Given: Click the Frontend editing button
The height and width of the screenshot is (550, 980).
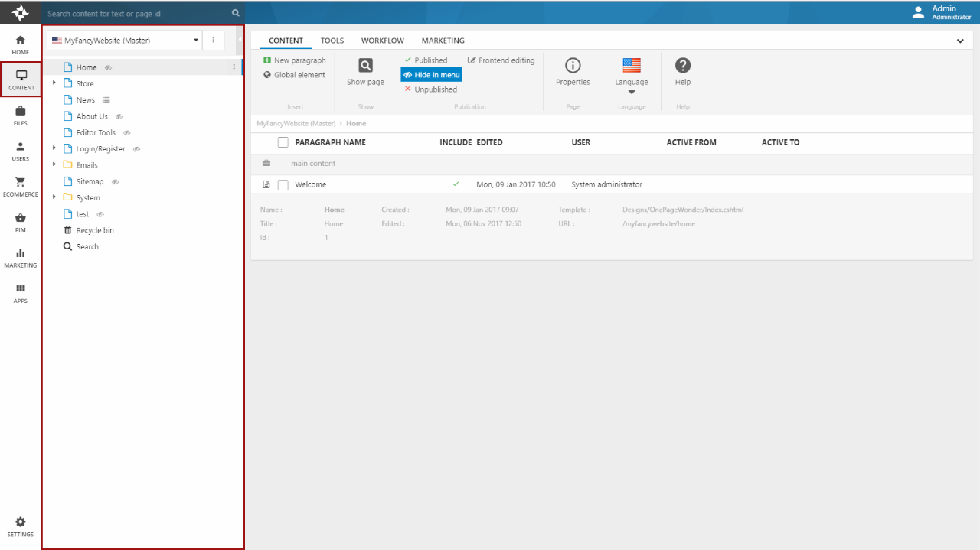Looking at the screenshot, I should click(x=501, y=60).
